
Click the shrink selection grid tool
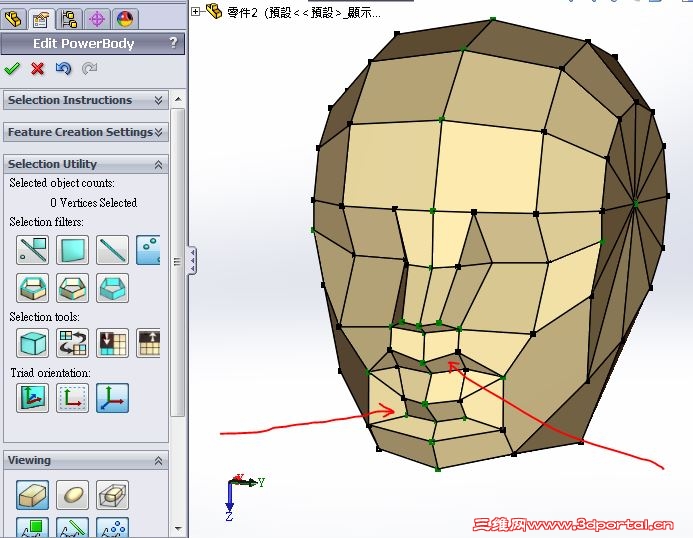112,343
